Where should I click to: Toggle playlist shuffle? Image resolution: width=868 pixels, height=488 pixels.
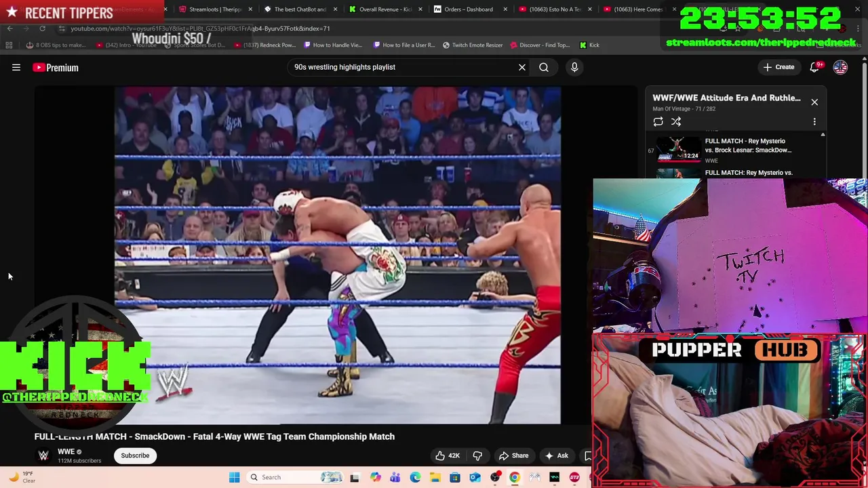click(x=676, y=121)
